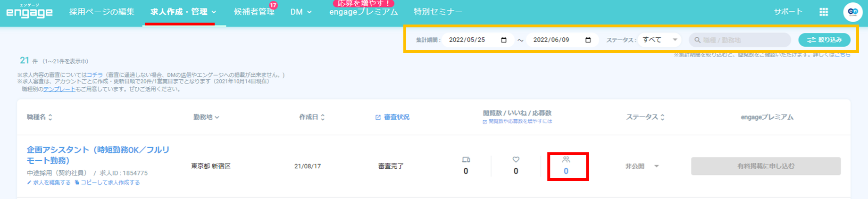Select 東京都 新宿区 location cell
The width and height of the screenshot is (868, 199).
coord(211,166)
